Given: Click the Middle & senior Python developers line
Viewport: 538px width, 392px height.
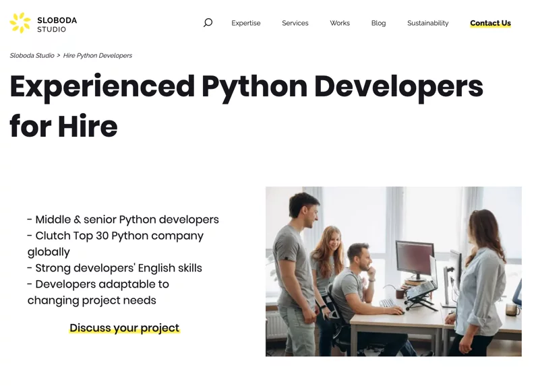Looking at the screenshot, I should point(123,220).
